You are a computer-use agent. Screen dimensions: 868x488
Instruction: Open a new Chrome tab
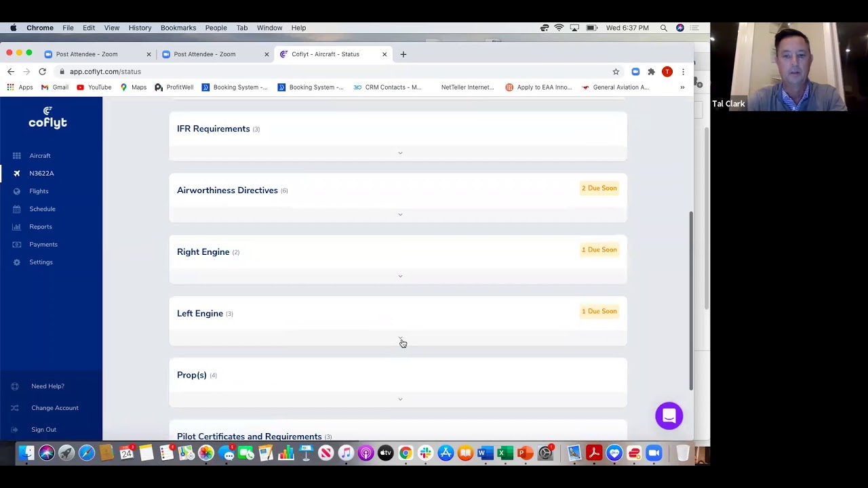click(x=403, y=54)
